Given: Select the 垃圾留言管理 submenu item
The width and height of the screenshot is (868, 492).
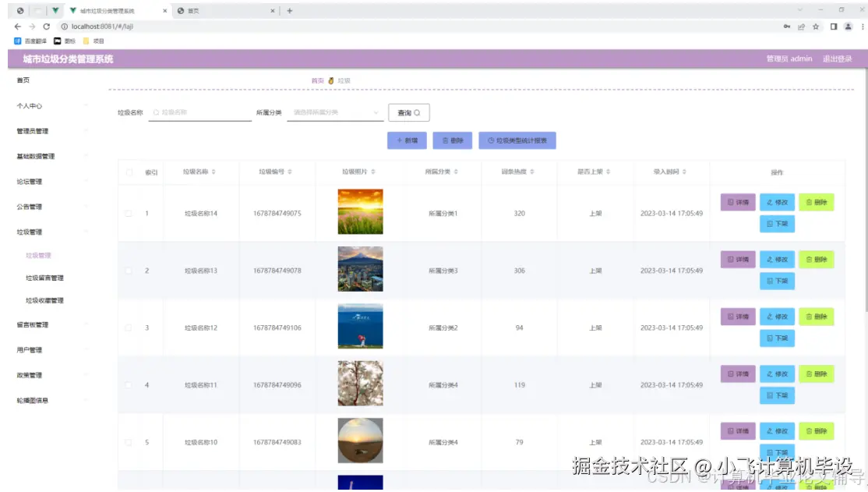Looking at the screenshot, I should tap(45, 278).
